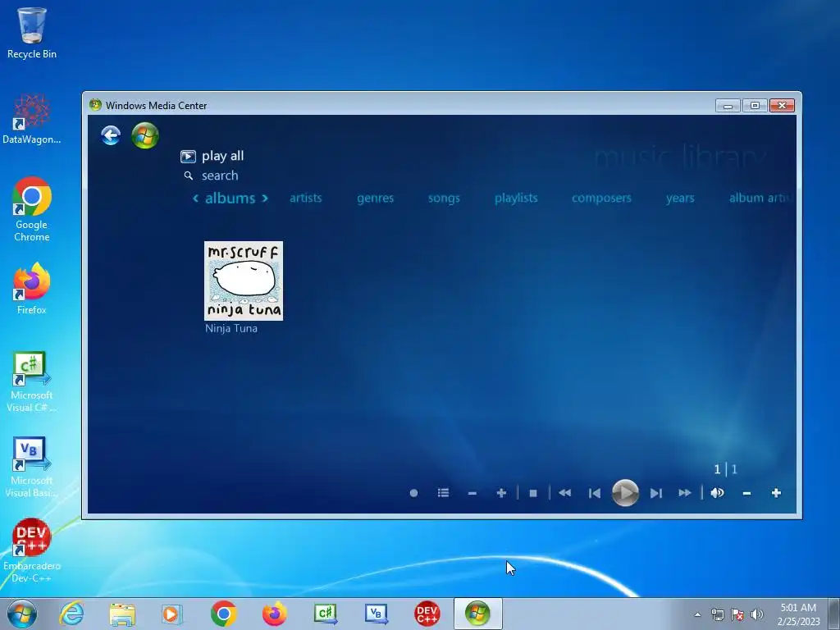The height and width of the screenshot is (630, 840).
Task: Open Firefox desktop shortcut
Action: click(32, 289)
